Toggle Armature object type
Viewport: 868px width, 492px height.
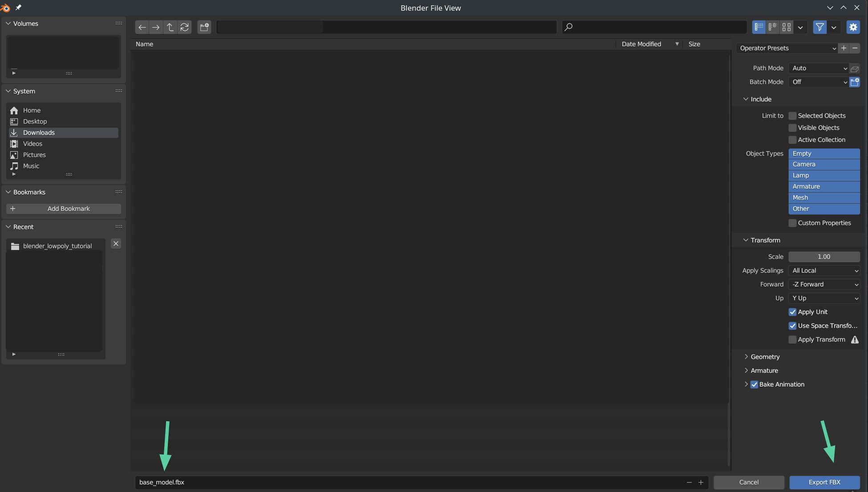click(x=824, y=186)
